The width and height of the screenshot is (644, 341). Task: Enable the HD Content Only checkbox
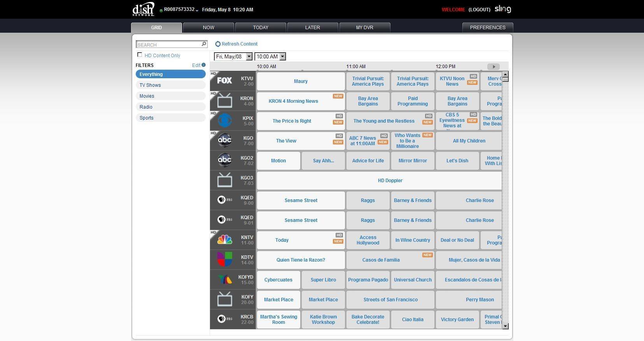[140, 55]
